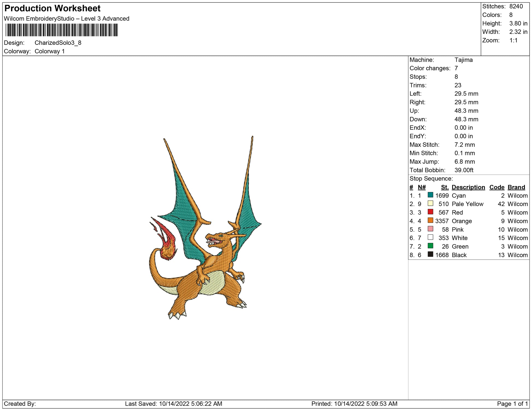Image resolution: width=532 pixels, height=409 pixels.
Task: Click the N# column header
Action: coord(422,187)
